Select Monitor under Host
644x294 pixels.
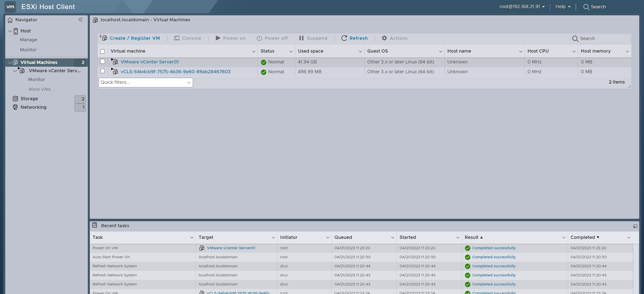28,50
